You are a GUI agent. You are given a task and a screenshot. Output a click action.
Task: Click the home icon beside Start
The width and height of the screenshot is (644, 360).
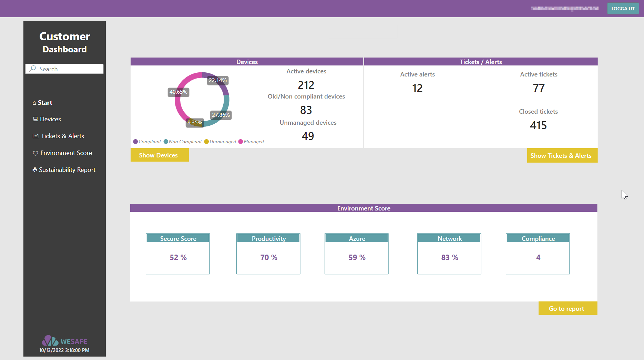(34, 103)
